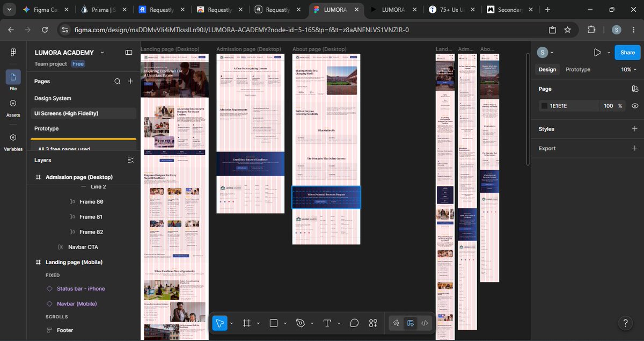Screen dimensions: 644x341
Task: Select the Pen tool
Action: [x=301, y=323]
